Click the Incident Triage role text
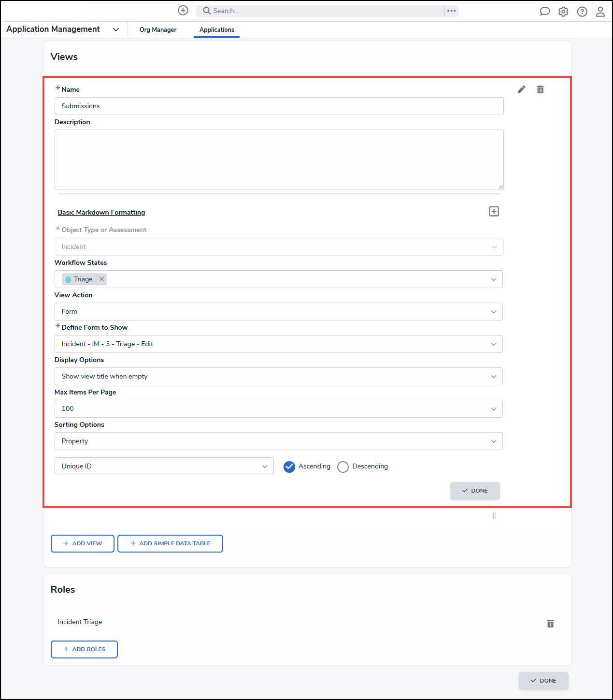Screen dimensions: 613x700 (80, 622)
